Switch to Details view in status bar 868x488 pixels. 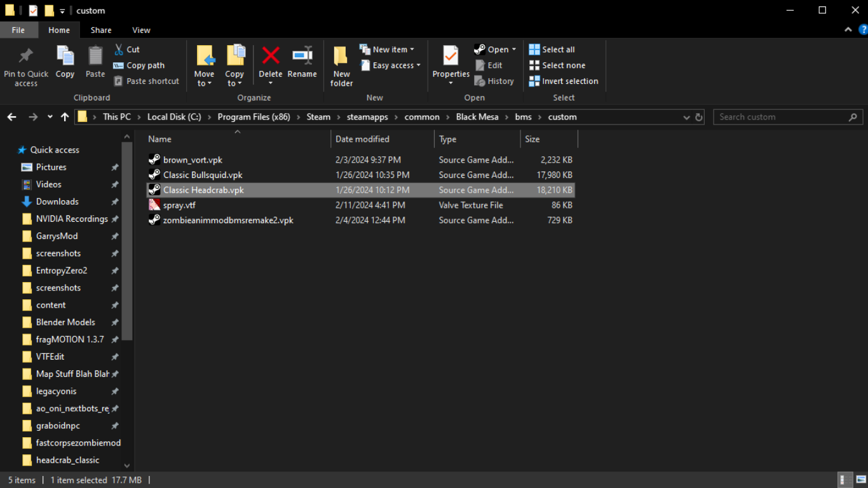coord(846,480)
